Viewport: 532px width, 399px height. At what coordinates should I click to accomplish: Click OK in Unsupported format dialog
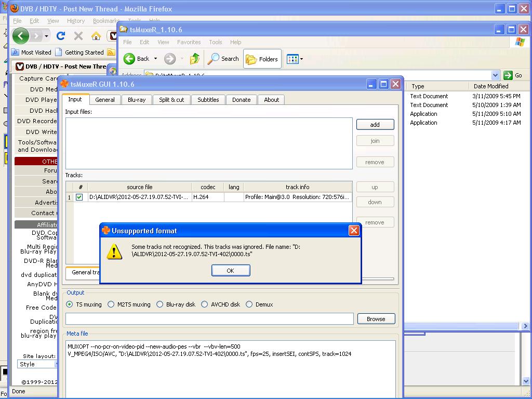pos(231,270)
